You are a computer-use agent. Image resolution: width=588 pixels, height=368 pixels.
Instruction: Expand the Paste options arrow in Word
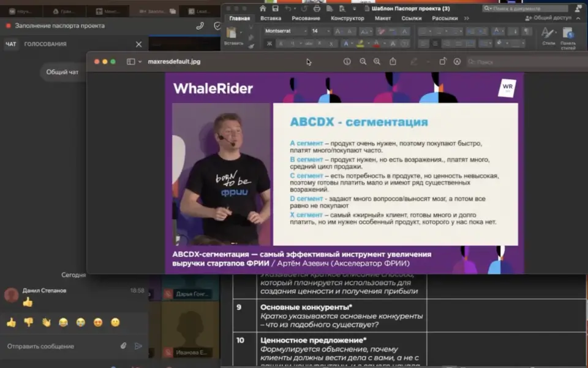pyautogui.click(x=241, y=33)
